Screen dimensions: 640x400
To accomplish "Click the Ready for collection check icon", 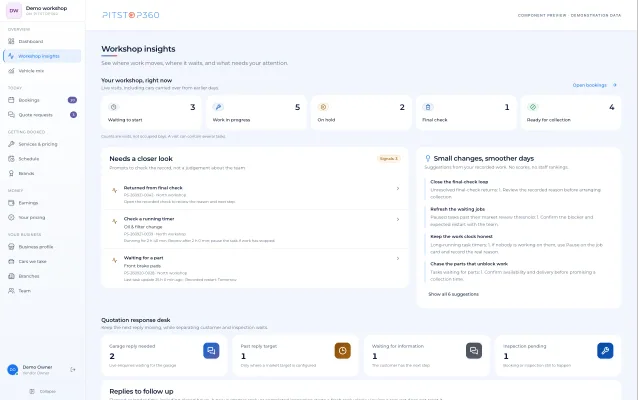I will [x=533, y=107].
